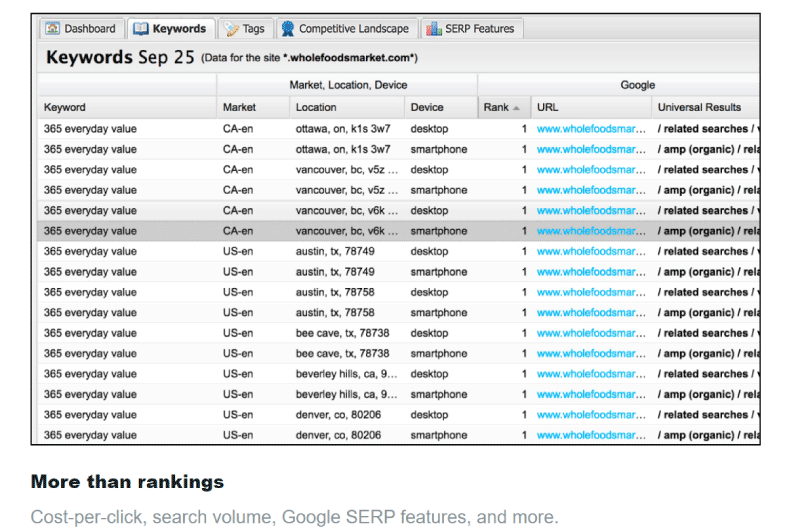This screenshot has height=530, width=800.
Task: Open URL link in denver smartphone row
Action: [x=591, y=435]
